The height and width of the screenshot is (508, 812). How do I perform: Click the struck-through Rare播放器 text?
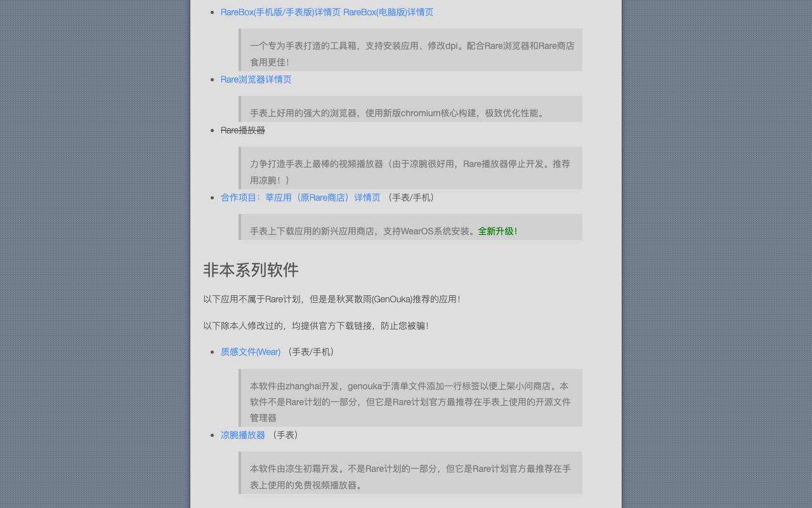click(243, 130)
